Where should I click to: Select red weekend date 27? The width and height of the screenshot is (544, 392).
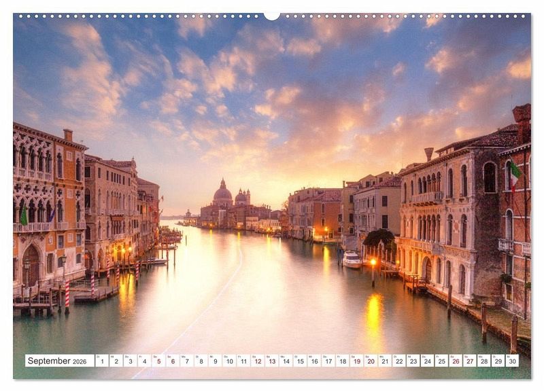click(x=470, y=361)
